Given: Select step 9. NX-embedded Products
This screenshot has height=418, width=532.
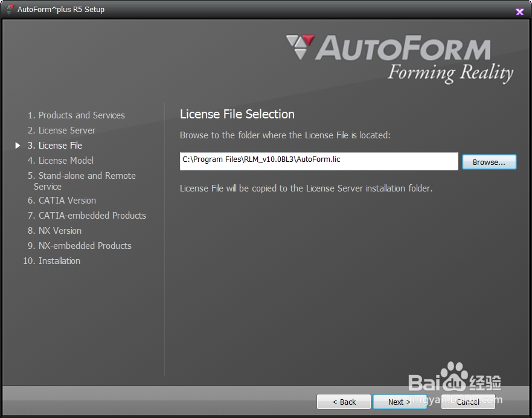Looking at the screenshot, I should tap(80, 246).
